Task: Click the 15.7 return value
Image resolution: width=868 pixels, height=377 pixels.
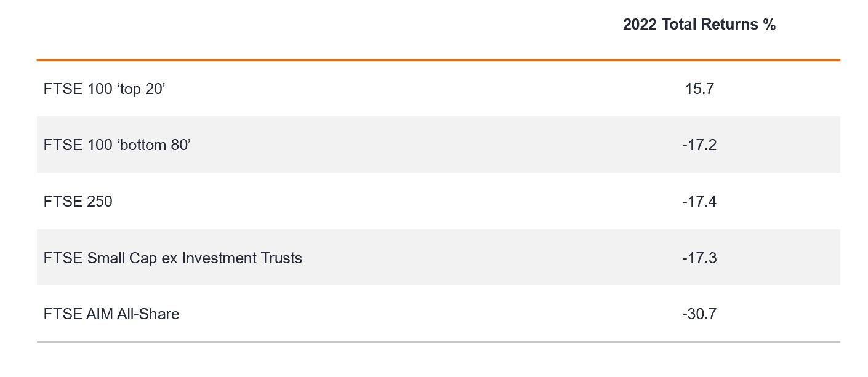Action: (x=699, y=89)
